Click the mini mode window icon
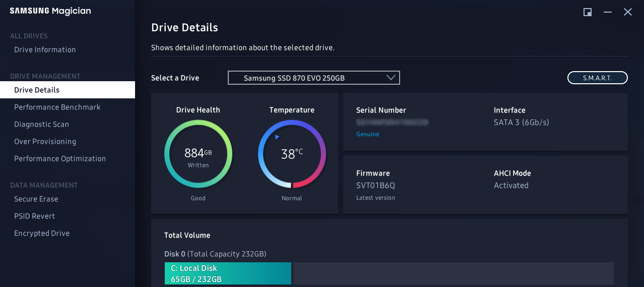644x287 pixels. click(588, 12)
